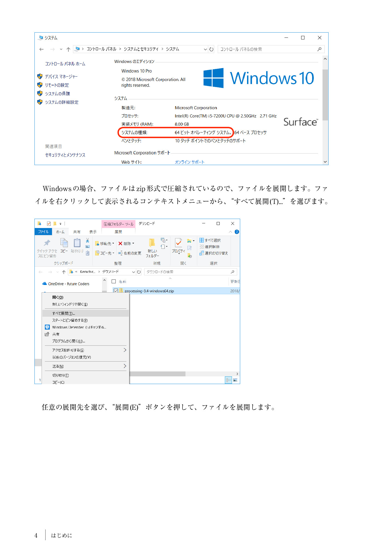This screenshot has height=554, width=392.
Task: Click the Properties (プロパティ) checkmark icon
Action: pos(178,243)
